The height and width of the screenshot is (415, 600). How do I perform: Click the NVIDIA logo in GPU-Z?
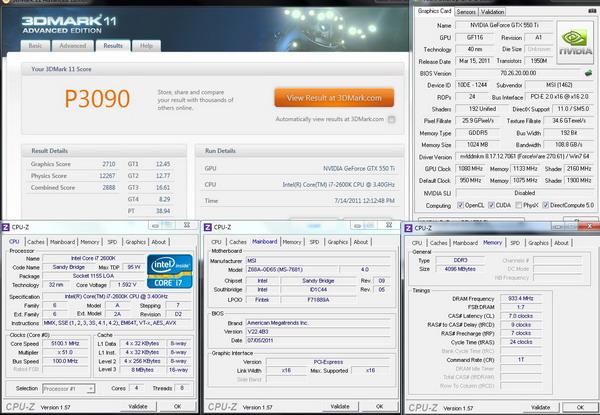[x=575, y=42]
